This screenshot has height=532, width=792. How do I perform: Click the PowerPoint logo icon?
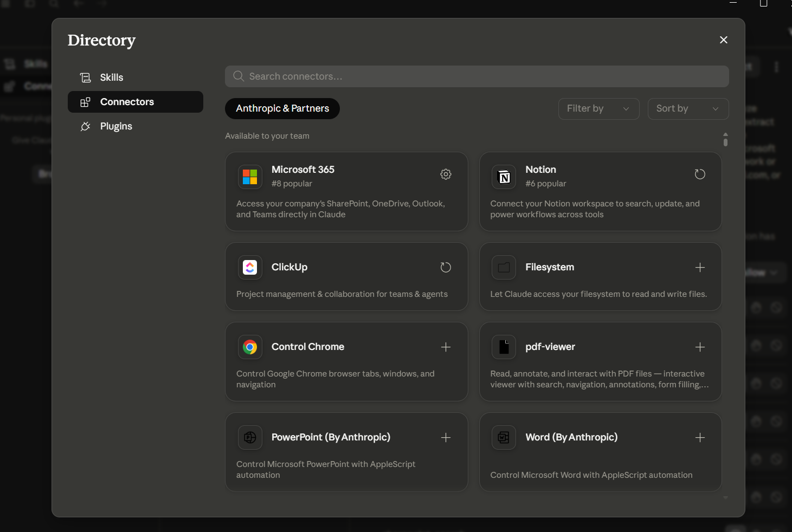(x=250, y=437)
